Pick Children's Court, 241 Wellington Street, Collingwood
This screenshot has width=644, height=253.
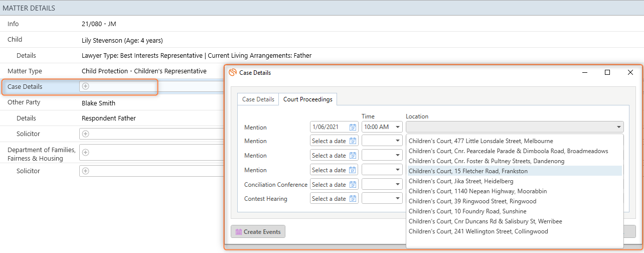478,231
